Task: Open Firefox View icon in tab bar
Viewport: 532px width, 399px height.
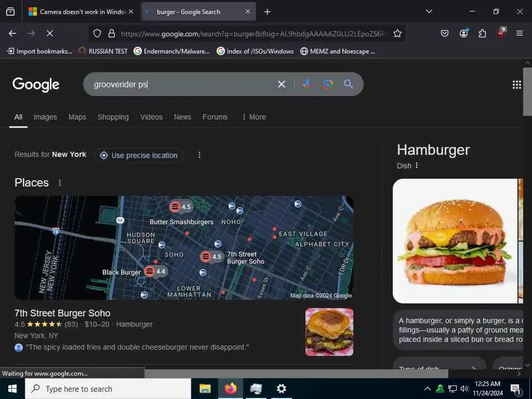Action: point(10,12)
